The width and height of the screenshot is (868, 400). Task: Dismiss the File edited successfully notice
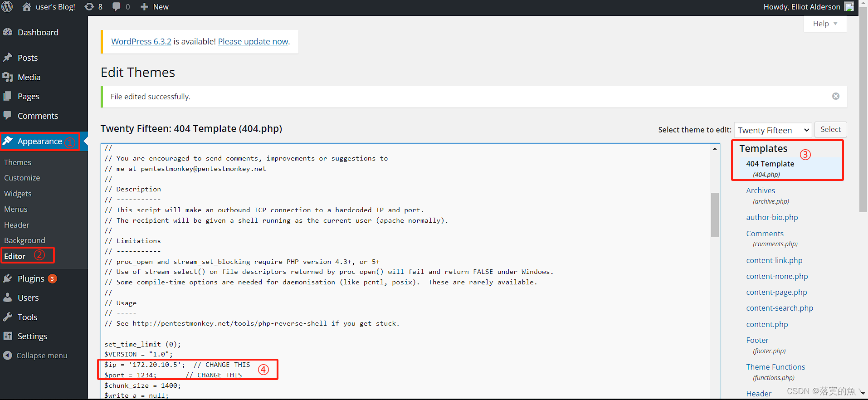[x=836, y=96]
